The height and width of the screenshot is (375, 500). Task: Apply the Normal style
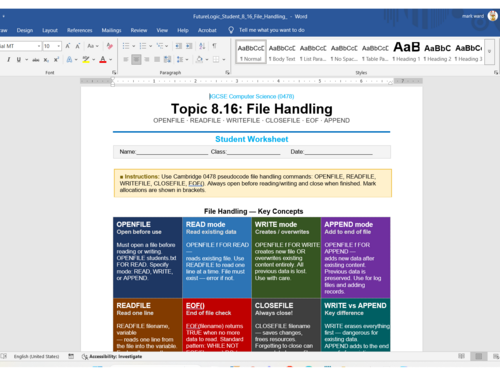coord(251,52)
